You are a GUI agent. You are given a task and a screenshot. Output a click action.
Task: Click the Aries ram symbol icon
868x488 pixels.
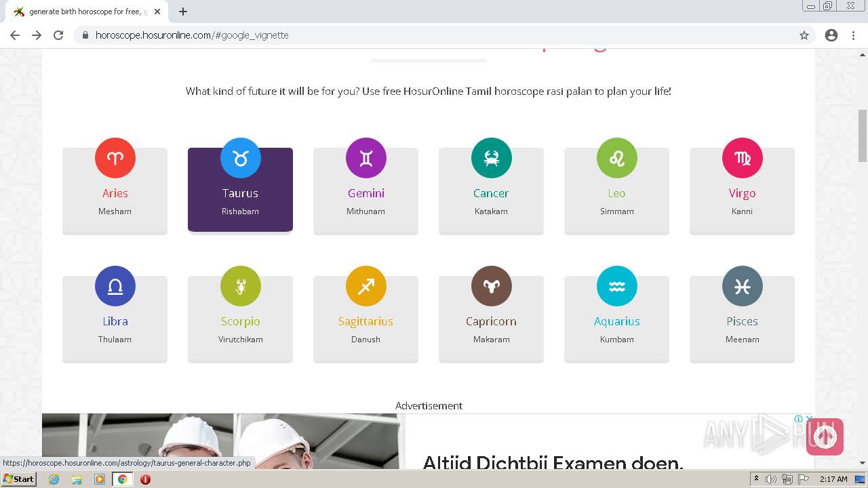point(115,158)
